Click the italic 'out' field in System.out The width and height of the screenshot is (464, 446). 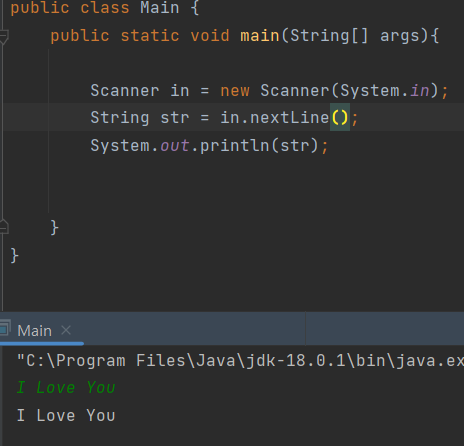(175, 146)
